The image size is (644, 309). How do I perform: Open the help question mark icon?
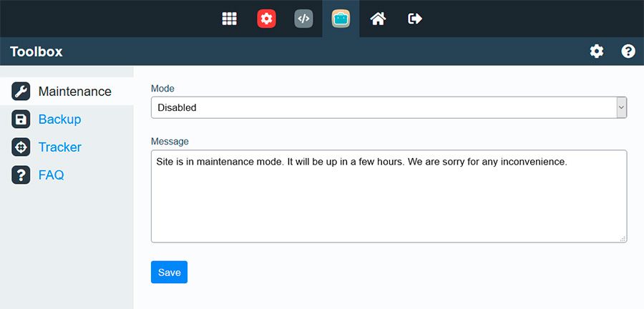coord(628,51)
